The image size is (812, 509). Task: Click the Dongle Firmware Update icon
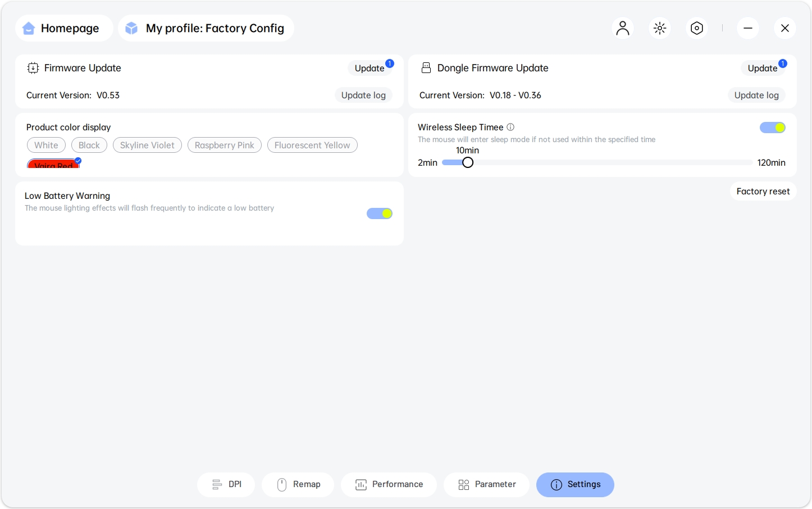click(426, 68)
